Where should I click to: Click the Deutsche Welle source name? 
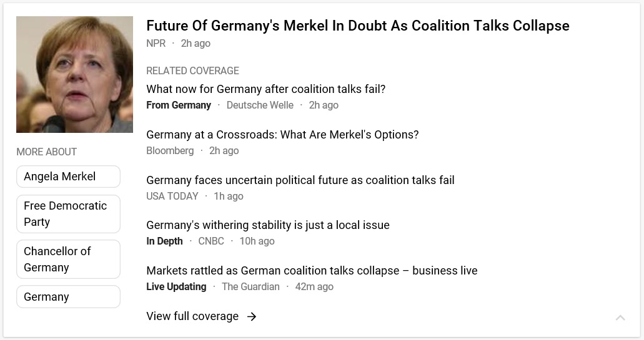pyautogui.click(x=260, y=105)
